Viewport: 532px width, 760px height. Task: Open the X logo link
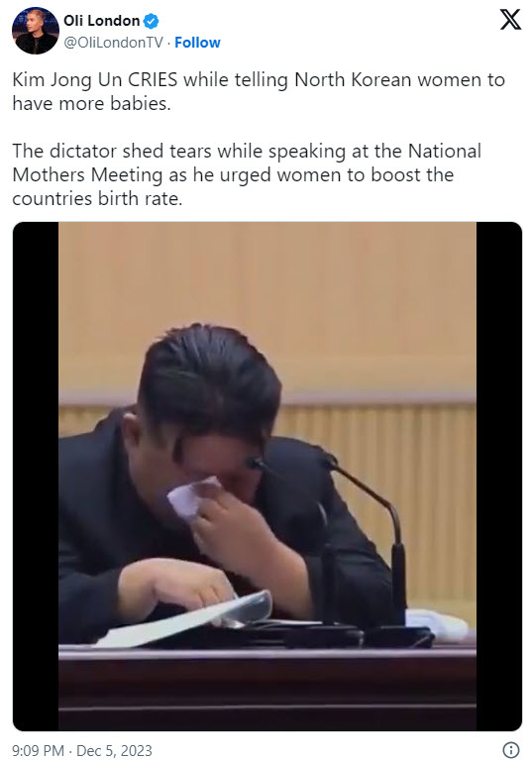click(510, 20)
